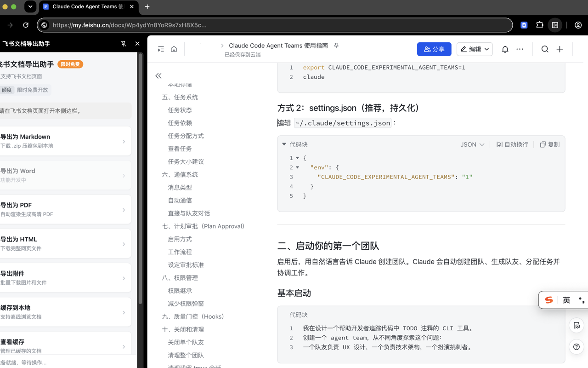Open the JSON language dropdown
This screenshot has width=588, height=368.
point(472,144)
